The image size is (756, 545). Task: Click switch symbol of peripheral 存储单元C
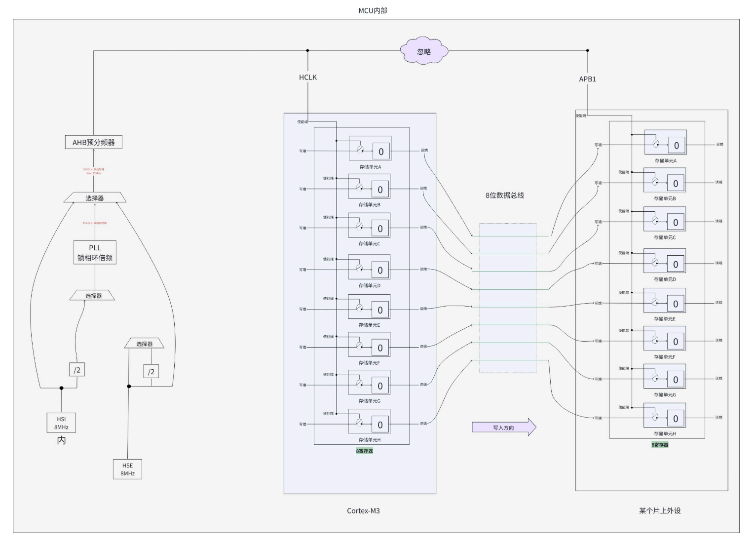coord(654,220)
